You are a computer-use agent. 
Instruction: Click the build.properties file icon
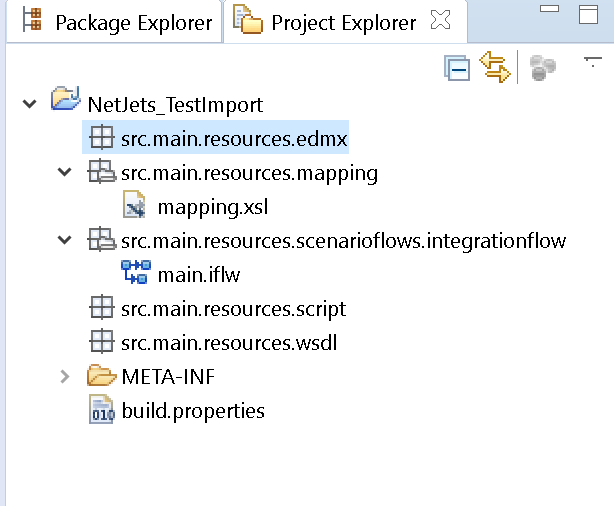(102, 409)
